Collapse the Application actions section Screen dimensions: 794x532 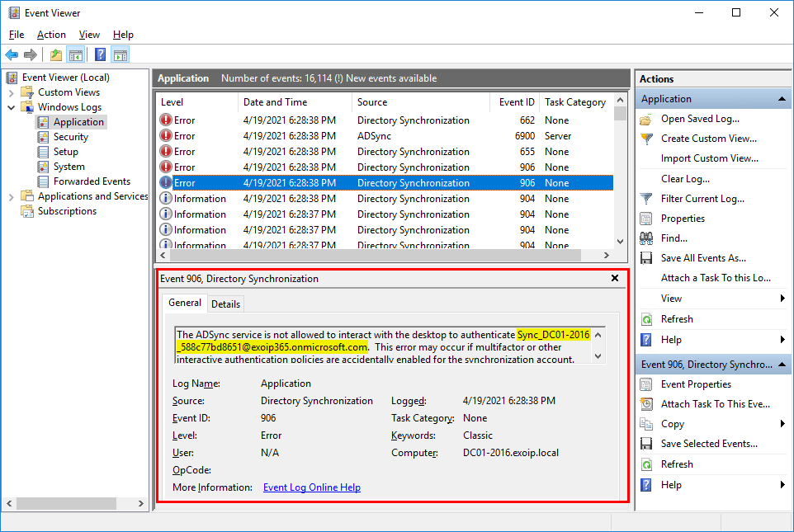tap(782, 98)
